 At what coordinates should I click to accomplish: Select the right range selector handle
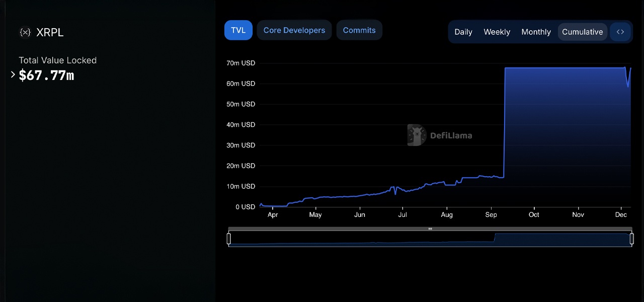(x=632, y=239)
